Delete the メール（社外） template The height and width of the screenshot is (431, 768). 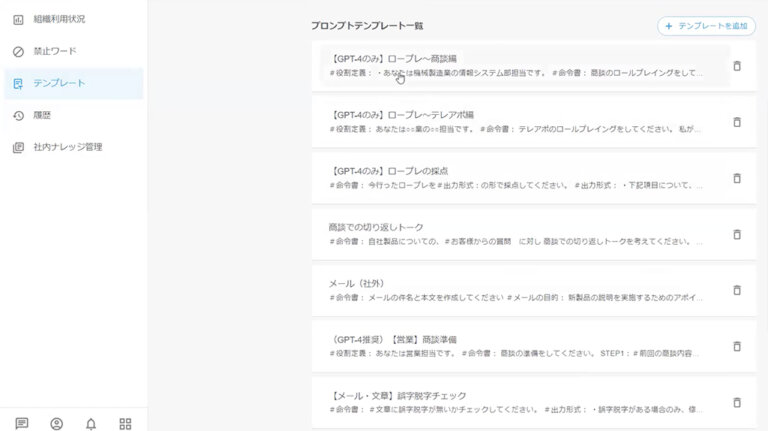[737, 290]
